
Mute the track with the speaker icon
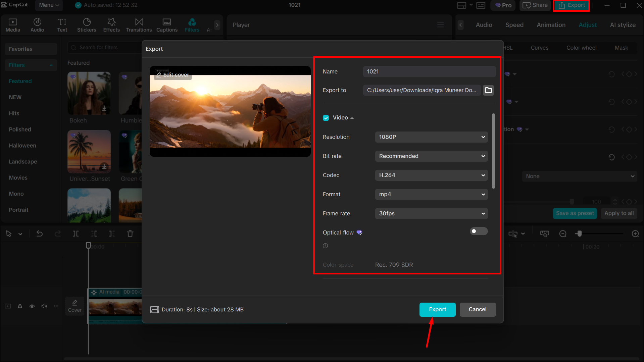[x=44, y=306]
